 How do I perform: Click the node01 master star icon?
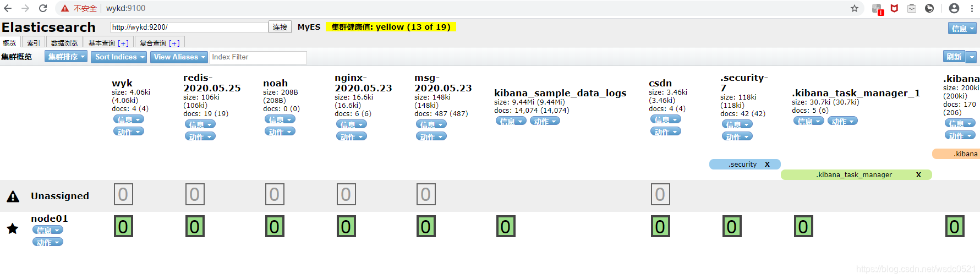pyautogui.click(x=13, y=228)
